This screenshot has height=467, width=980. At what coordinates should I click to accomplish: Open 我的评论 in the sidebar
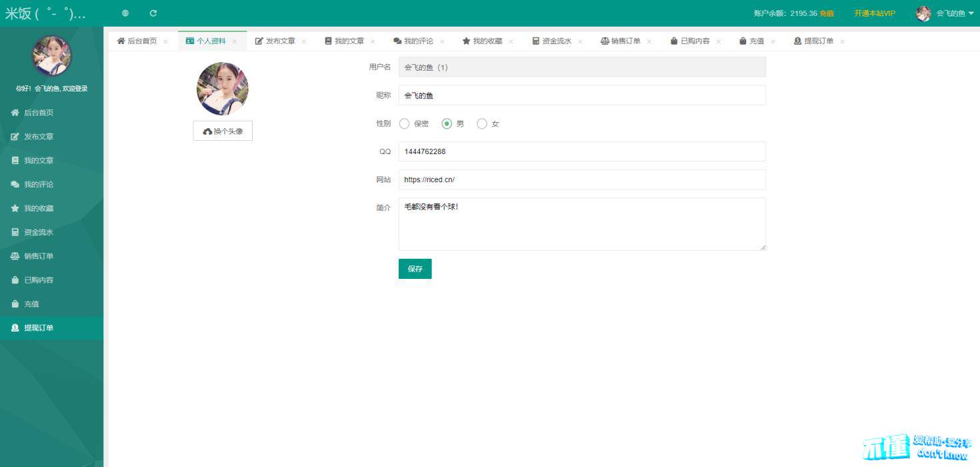click(38, 184)
